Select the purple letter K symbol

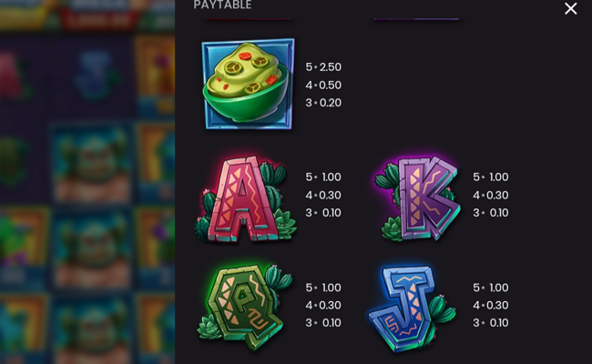pos(418,198)
